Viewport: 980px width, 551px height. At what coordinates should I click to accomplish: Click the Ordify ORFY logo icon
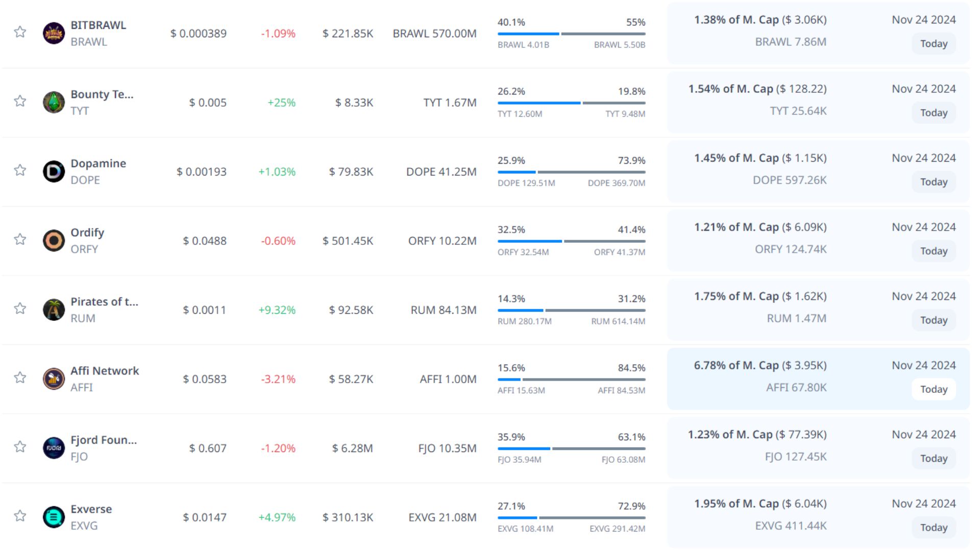pos(54,241)
